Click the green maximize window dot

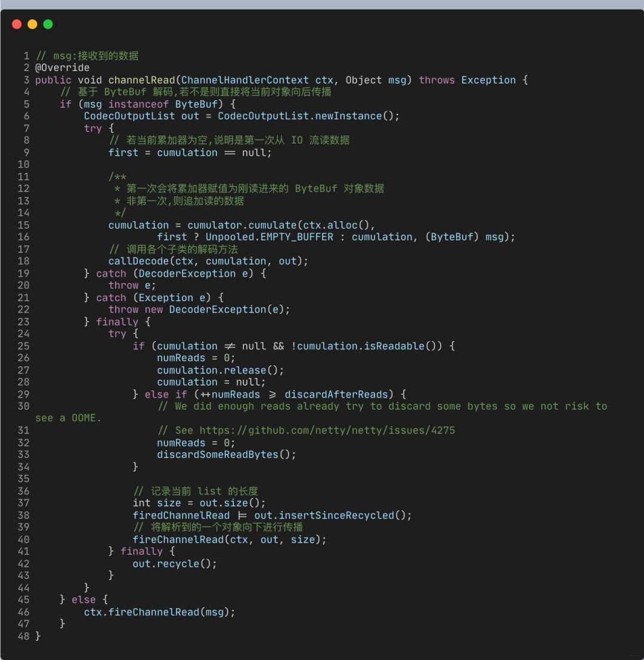pos(48,24)
